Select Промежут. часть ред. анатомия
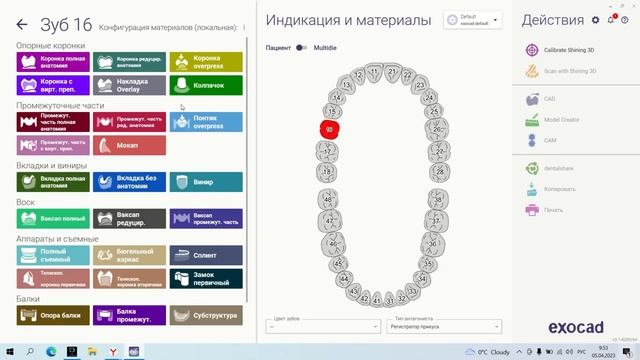The image size is (640, 360). (x=129, y=122)
